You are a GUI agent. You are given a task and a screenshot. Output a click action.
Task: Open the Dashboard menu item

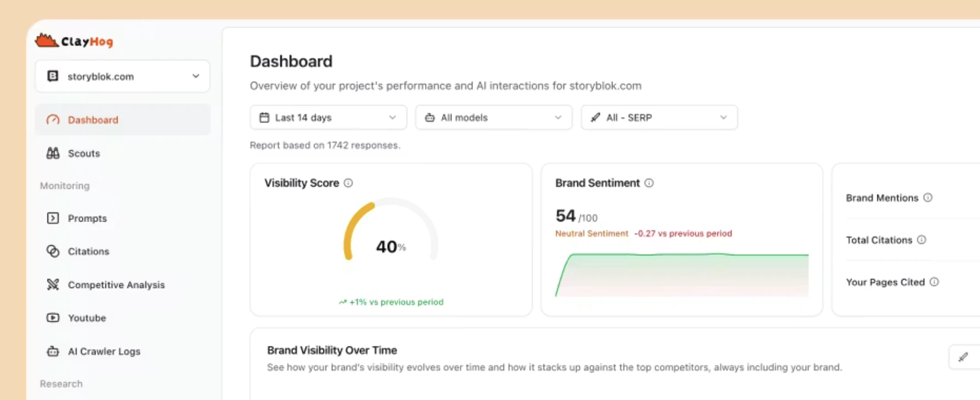click(x=122, y=120)
